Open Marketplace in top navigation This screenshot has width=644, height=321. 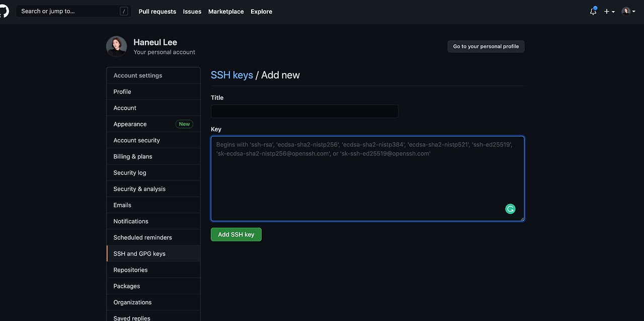[226, 12]
